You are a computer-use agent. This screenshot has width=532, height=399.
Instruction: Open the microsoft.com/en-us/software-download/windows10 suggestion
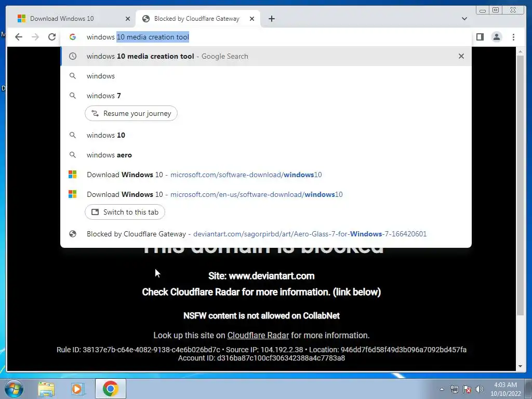pos(266,194)
